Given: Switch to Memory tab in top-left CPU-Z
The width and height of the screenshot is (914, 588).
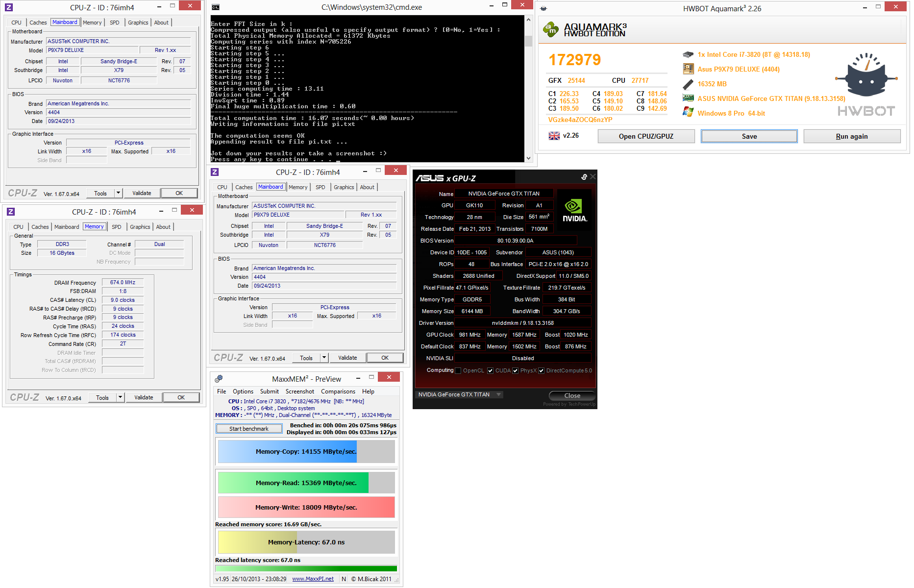Looking at the screenshot, I should pos(92,23).
